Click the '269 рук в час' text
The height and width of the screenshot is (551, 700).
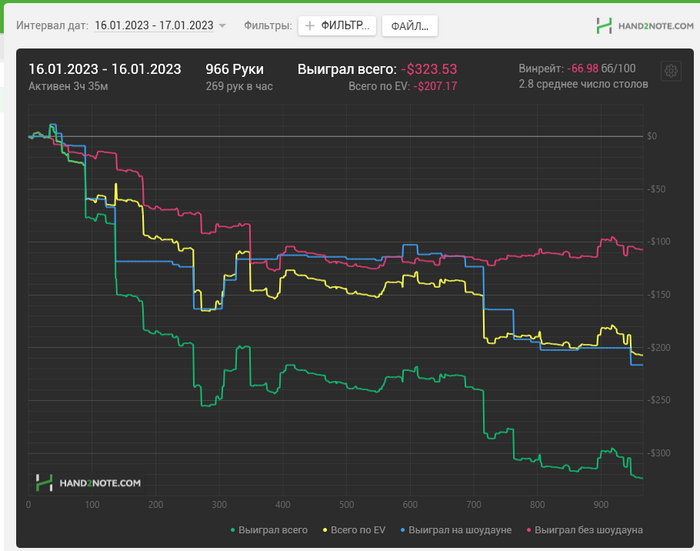tap(239, 86)
